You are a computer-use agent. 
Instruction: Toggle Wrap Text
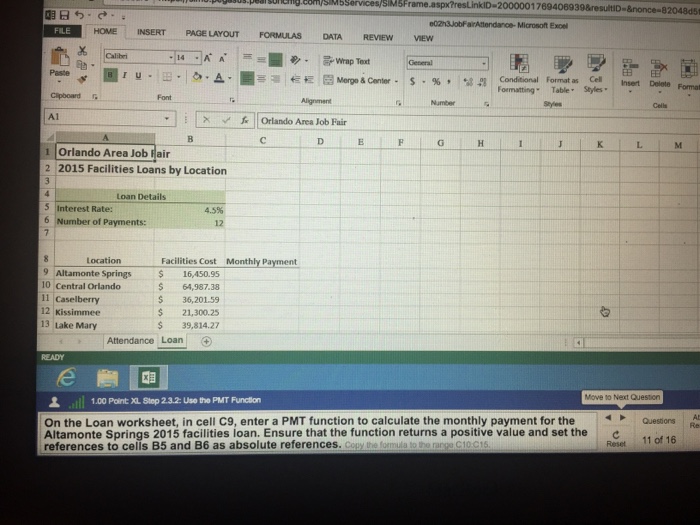pyautogui.click(x=347, y=61)
